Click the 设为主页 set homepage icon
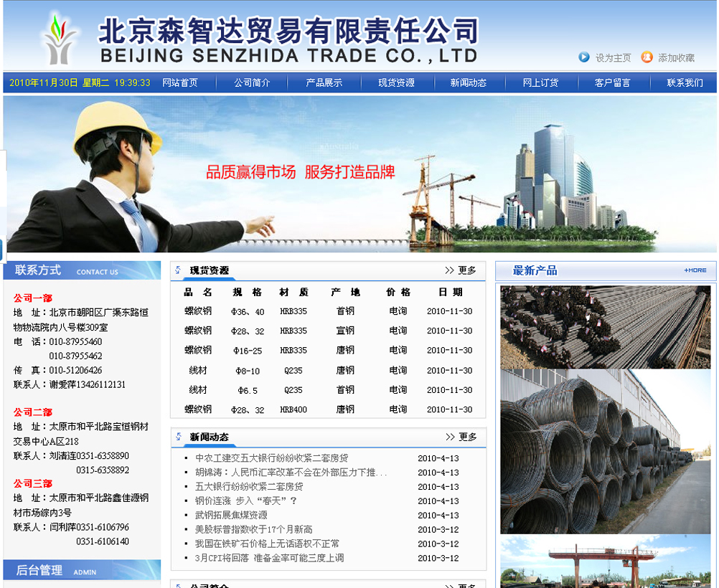The width and height of the screenshot is (719, 588). coord(584,57)
